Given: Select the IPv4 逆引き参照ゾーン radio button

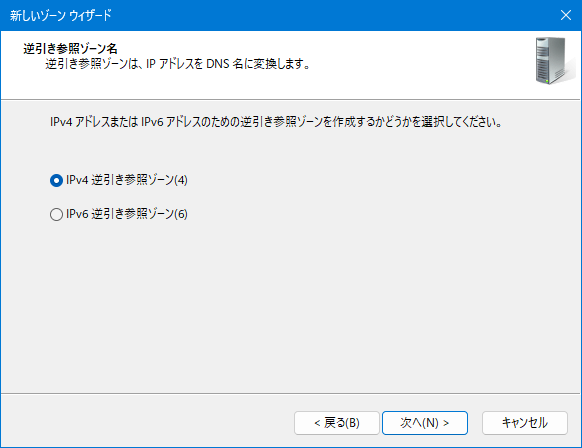Looking at the screenshot, I should (x=56, y=180).
